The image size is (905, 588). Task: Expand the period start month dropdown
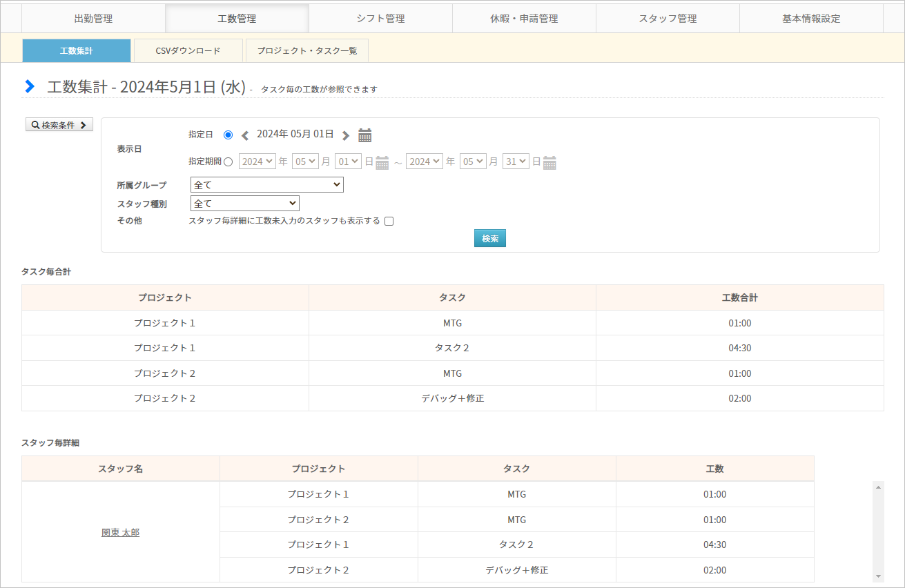pyautogui.click(x=305, y=161)
